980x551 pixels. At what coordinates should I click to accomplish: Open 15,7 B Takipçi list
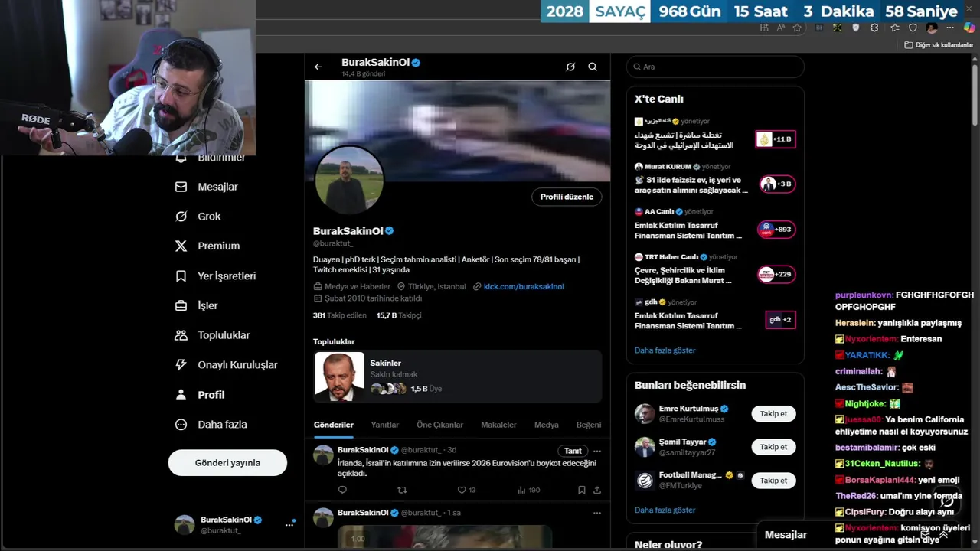(x=399, y=315)
